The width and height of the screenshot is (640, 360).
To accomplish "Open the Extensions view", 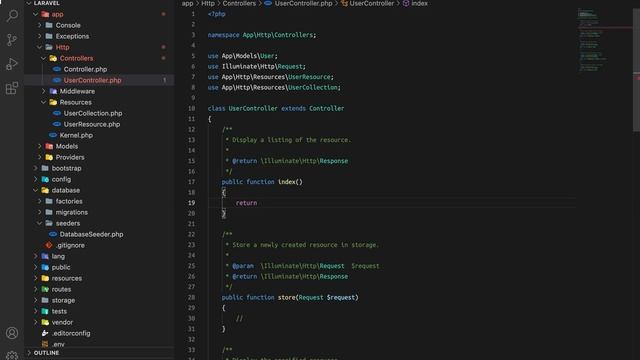I will (x=12, y=88).
